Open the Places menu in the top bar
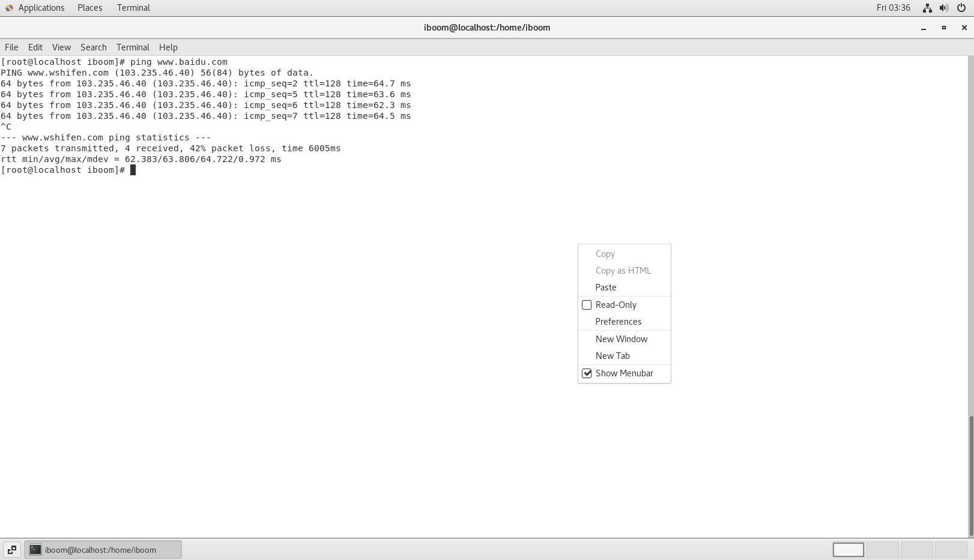974x560 pixels. (x=89, y=8)
